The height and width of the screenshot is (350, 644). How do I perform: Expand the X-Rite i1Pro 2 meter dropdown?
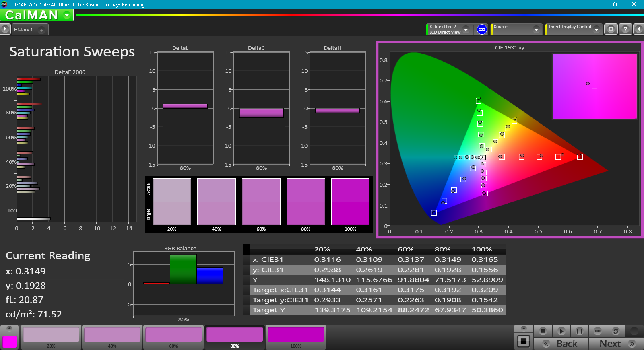(x=466, y=29)
